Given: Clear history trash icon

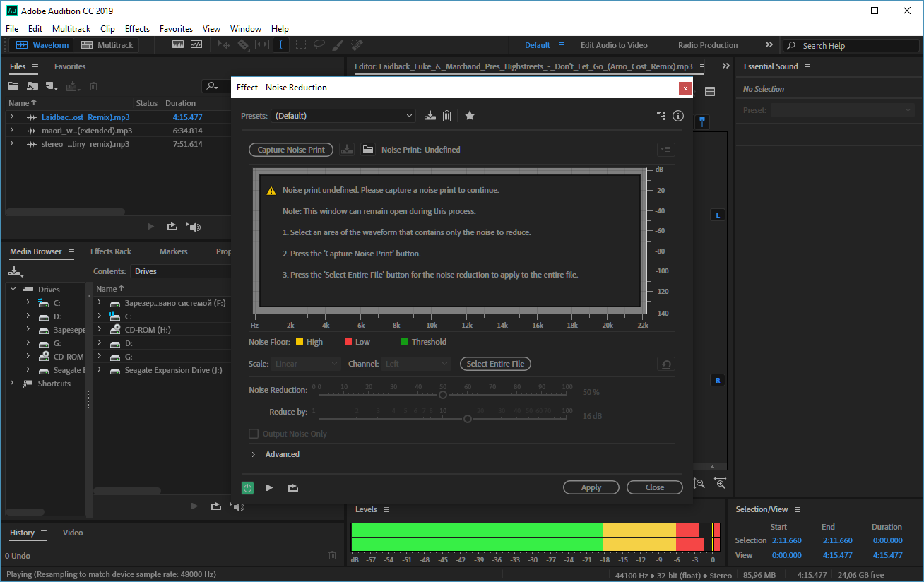Looking at the screenshot, I should click(333, 556).
